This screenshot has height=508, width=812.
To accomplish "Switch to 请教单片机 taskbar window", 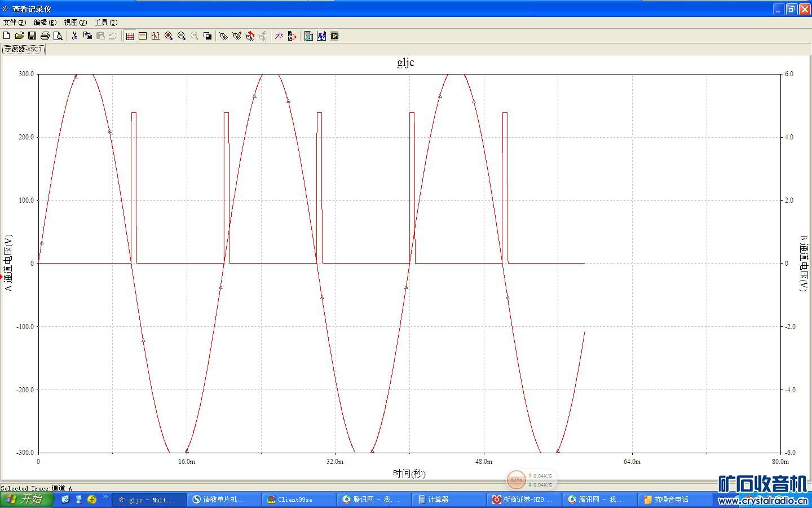I will pos(224,500).
